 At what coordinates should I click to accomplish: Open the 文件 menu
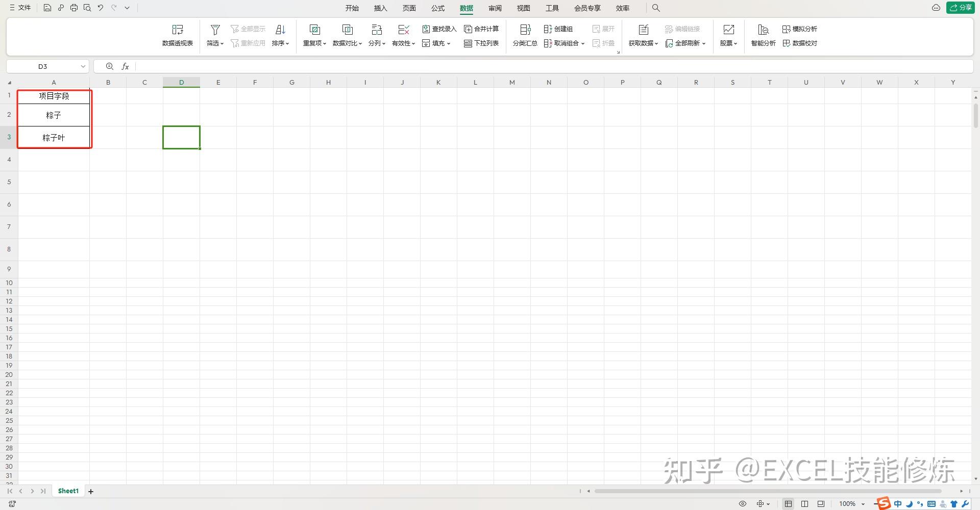(x=20, y=8)
